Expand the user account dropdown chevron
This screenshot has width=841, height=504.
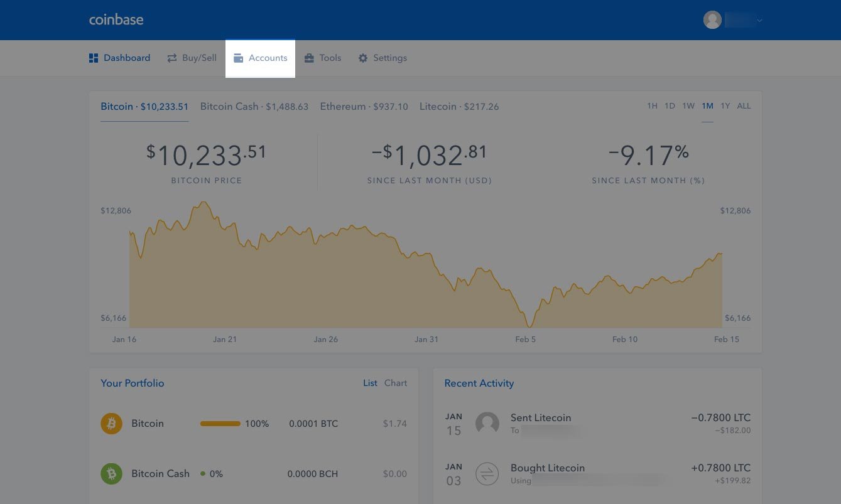[759, 20]
